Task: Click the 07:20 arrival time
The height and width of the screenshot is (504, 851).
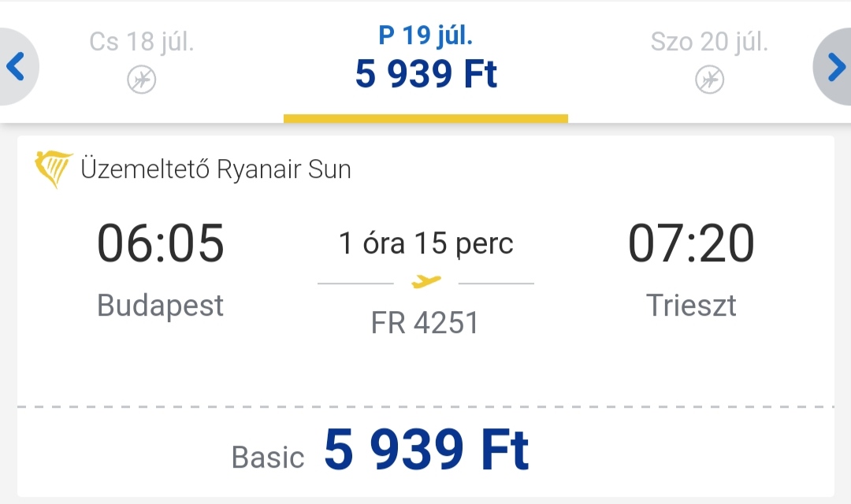Action: (691, 243)
